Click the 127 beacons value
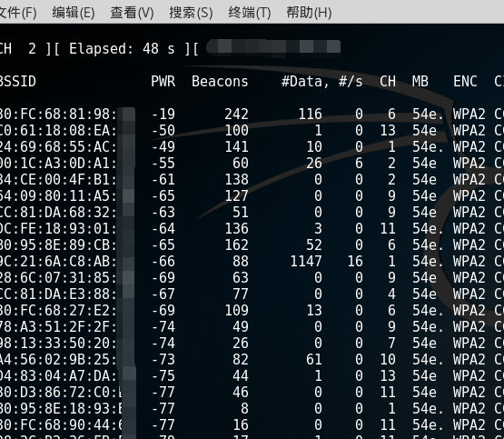 point(236,195)
